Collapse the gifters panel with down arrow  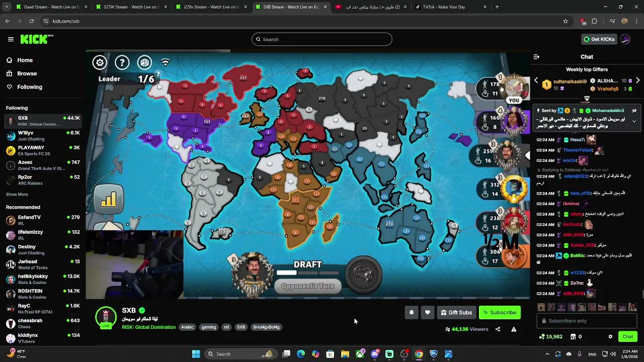coord(587,99)
